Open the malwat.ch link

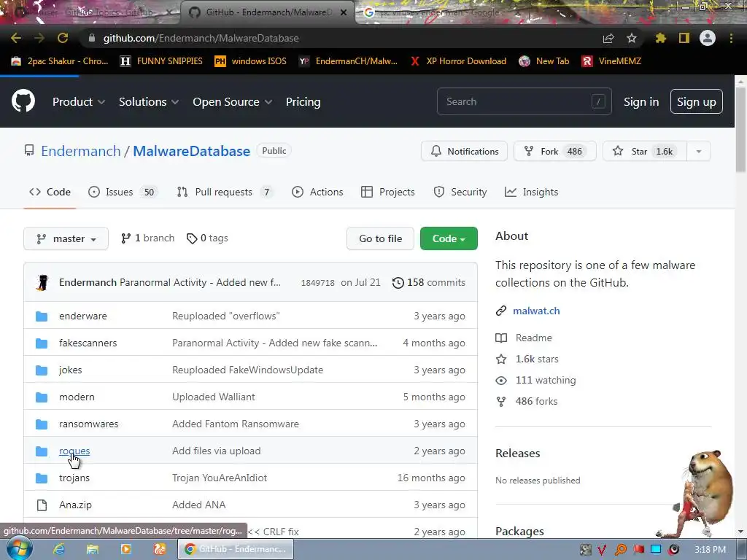(536, 311)
